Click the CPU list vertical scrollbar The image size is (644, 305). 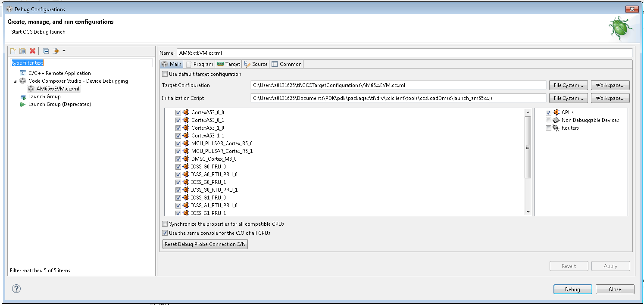(x=528, y=146)
